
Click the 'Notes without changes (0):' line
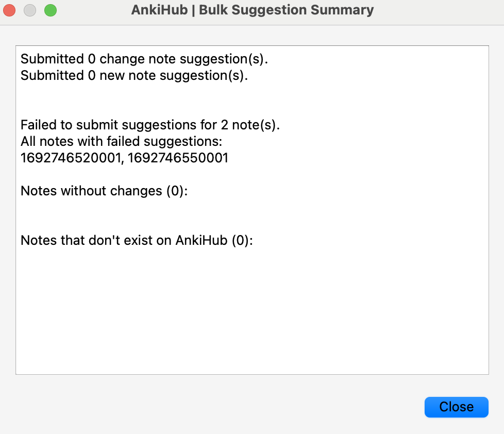(x=104, y=191)
